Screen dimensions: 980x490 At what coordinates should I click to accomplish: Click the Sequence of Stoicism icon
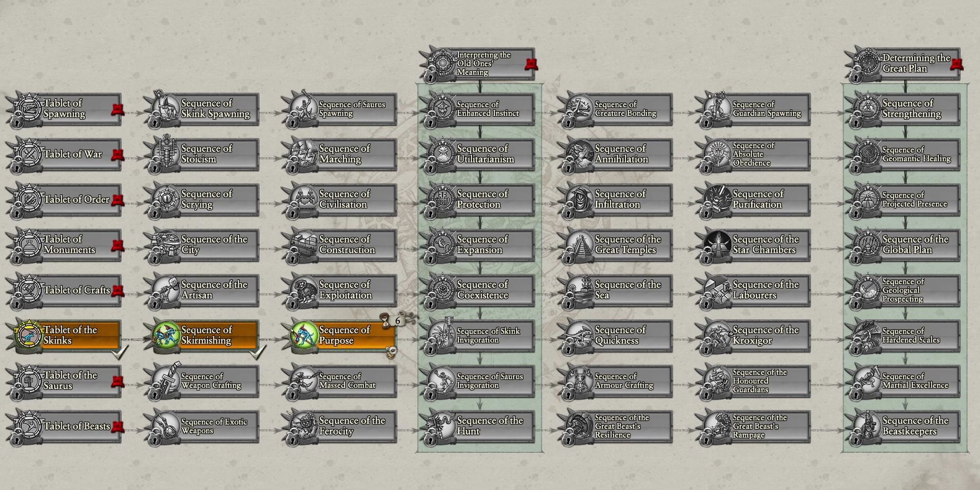166,153
